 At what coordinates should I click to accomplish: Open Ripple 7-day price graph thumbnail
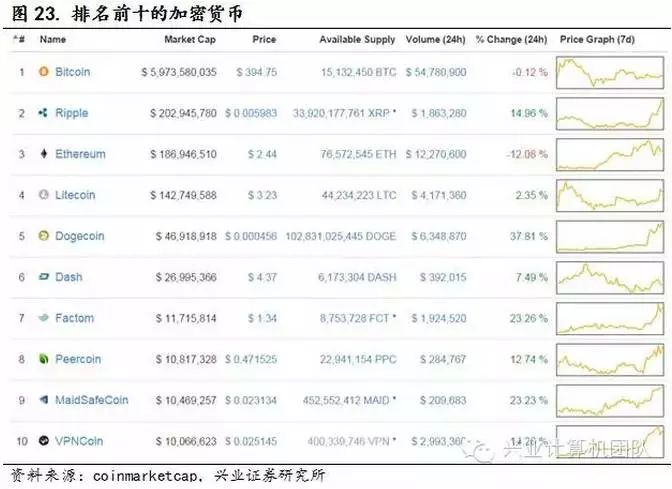(610, 114)
